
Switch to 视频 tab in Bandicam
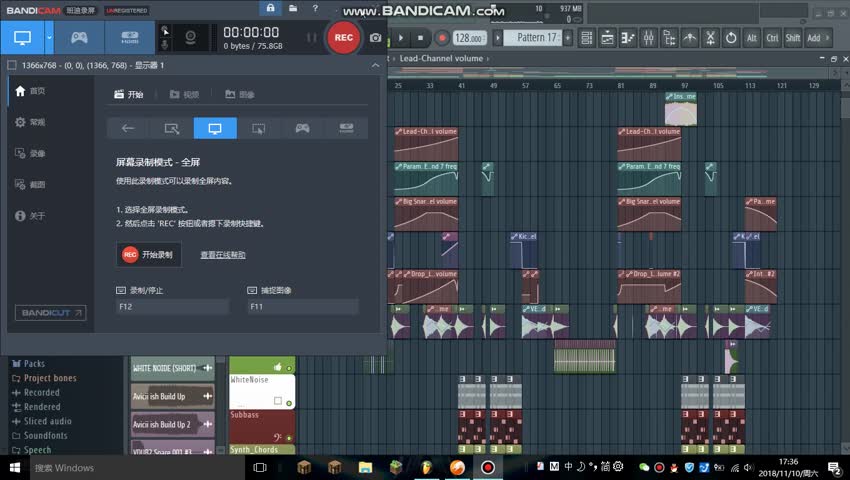(184, 94)
